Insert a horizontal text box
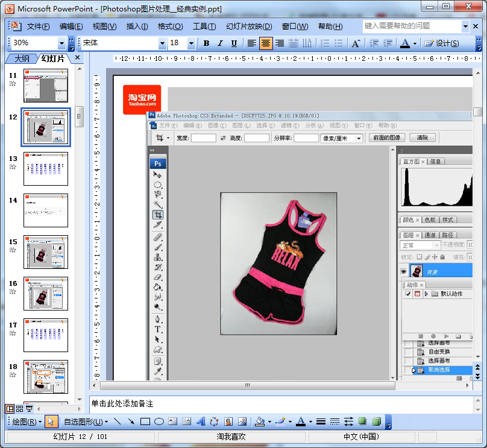This screenshot has height=448, width=487. coord(173,421)
